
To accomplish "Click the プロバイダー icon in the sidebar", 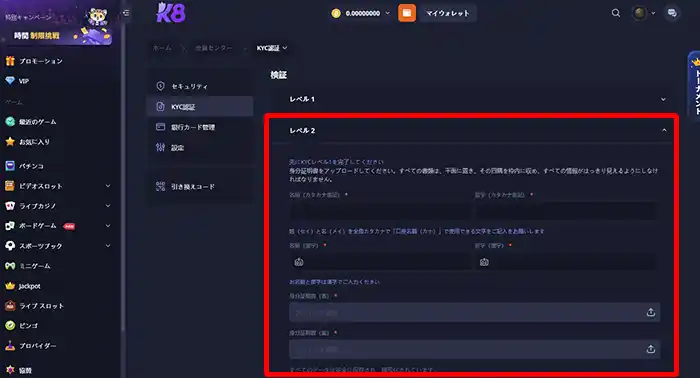I will pyautogui.click(x=10, y=345).
